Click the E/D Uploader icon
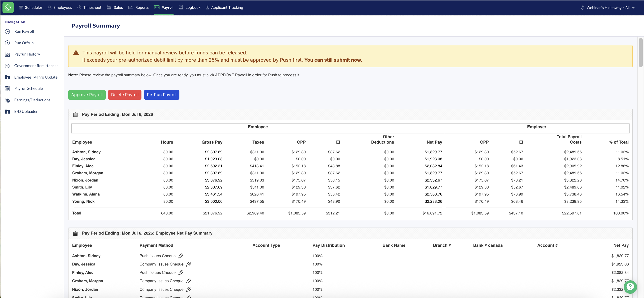Viewport: 644px width, 298px height. [7, 112]
